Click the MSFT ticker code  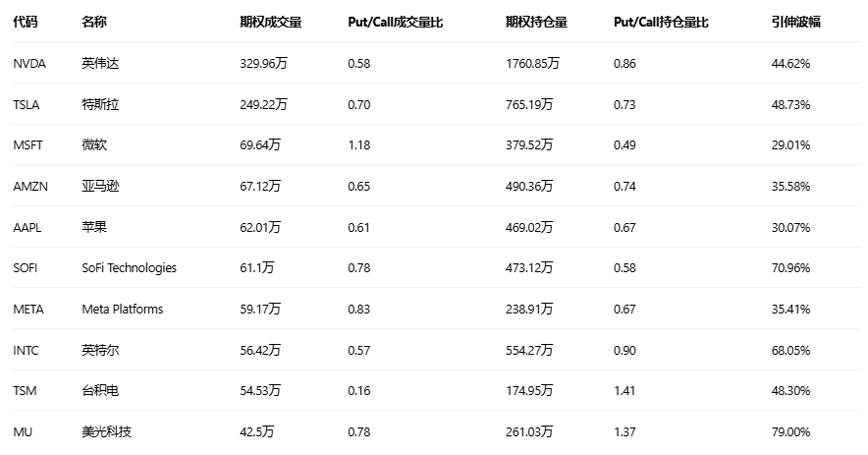point(28,144)
